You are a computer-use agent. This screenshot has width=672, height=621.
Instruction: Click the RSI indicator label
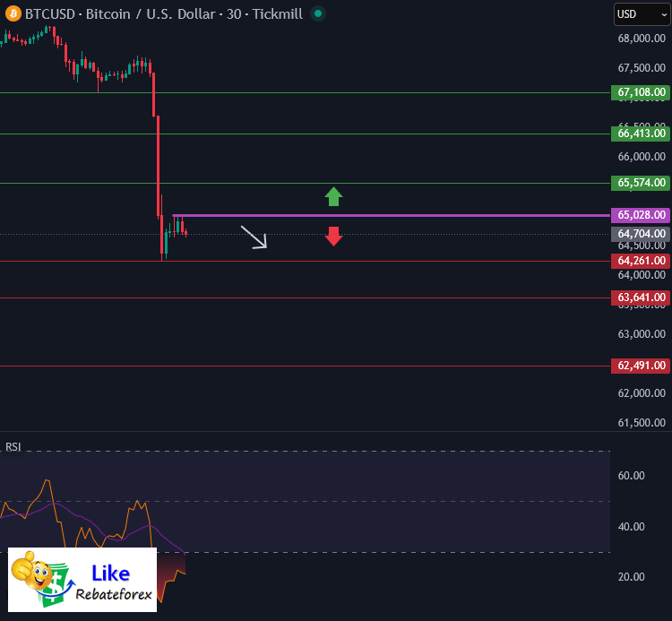tap(13, 447)
